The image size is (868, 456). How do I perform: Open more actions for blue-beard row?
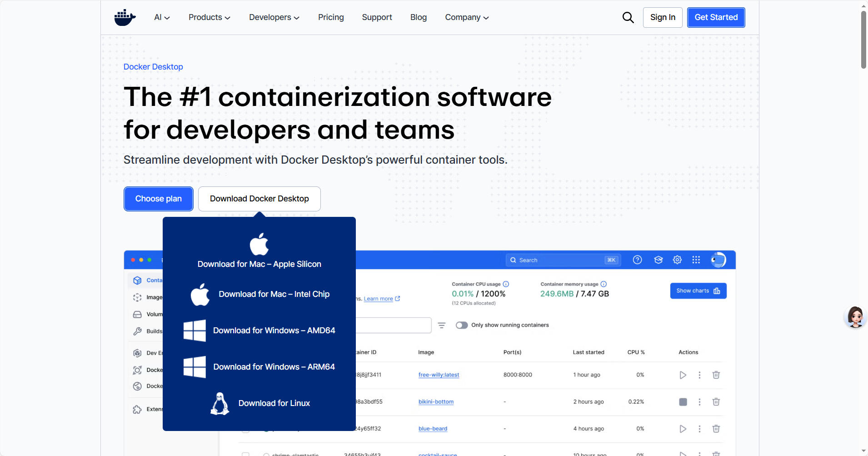click(699, 429)
